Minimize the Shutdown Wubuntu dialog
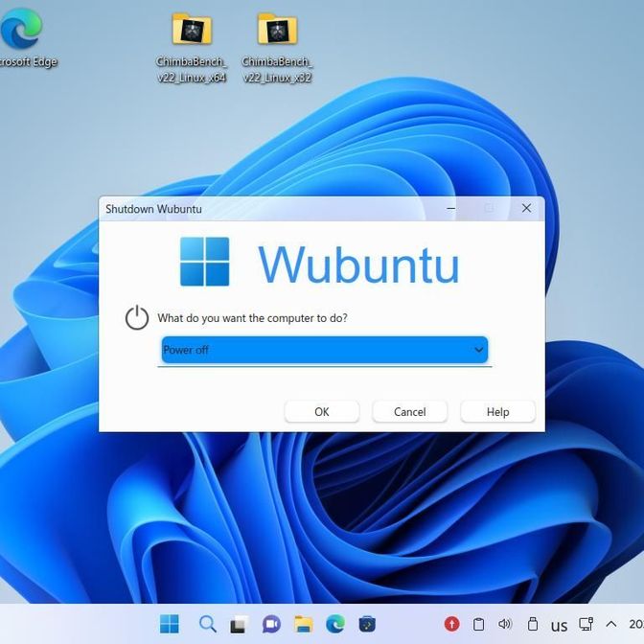This screenshot has height=644, width=644. [x=451, y=208]
